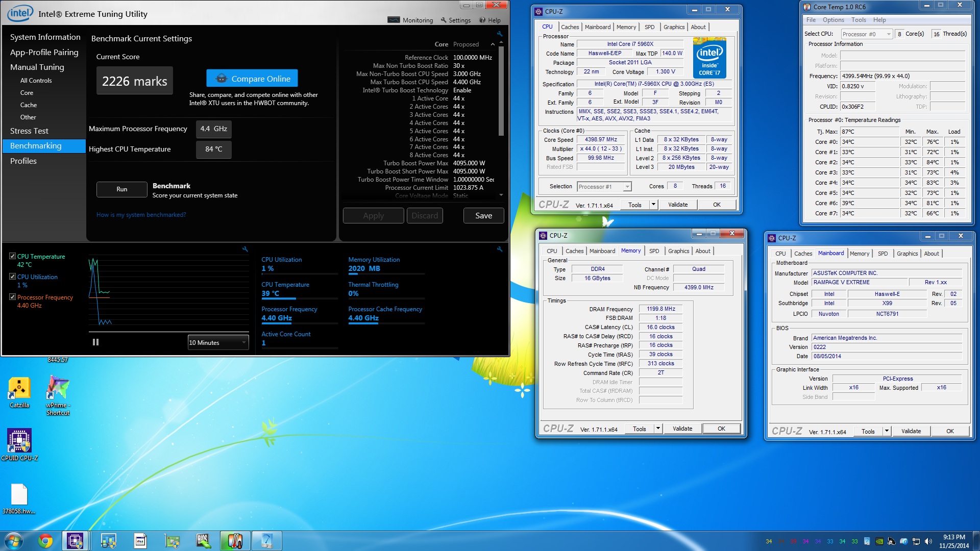980x551 pixels.
Task: Open the Select CPU Processor #0 dropdown
Action: coord(867,34)
